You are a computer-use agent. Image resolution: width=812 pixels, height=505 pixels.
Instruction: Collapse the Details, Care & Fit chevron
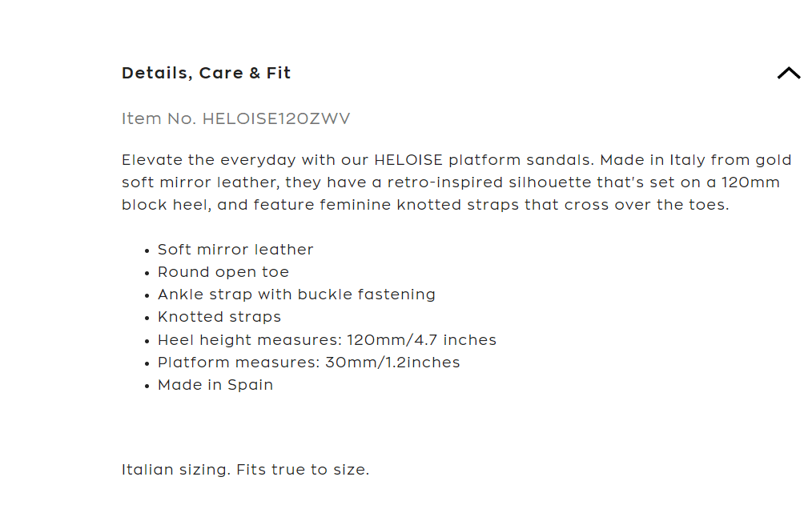click(x=788, y=74)
